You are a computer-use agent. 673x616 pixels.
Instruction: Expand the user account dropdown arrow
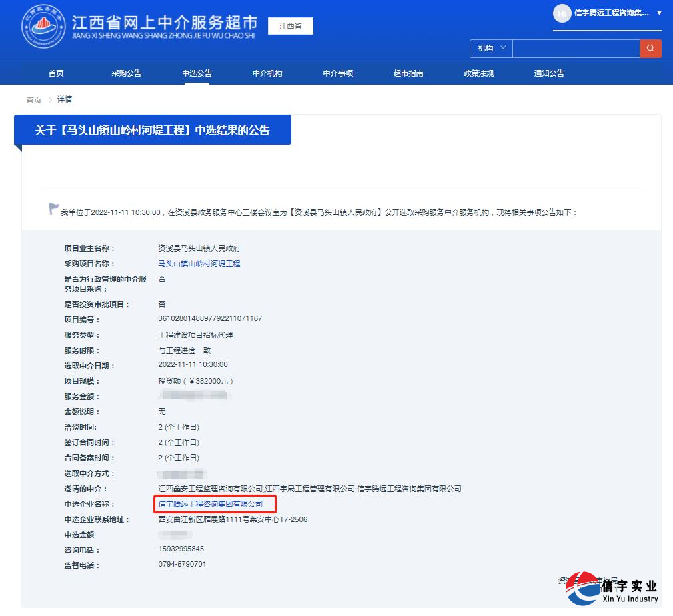pyautogui.click(x=659, y=13)
